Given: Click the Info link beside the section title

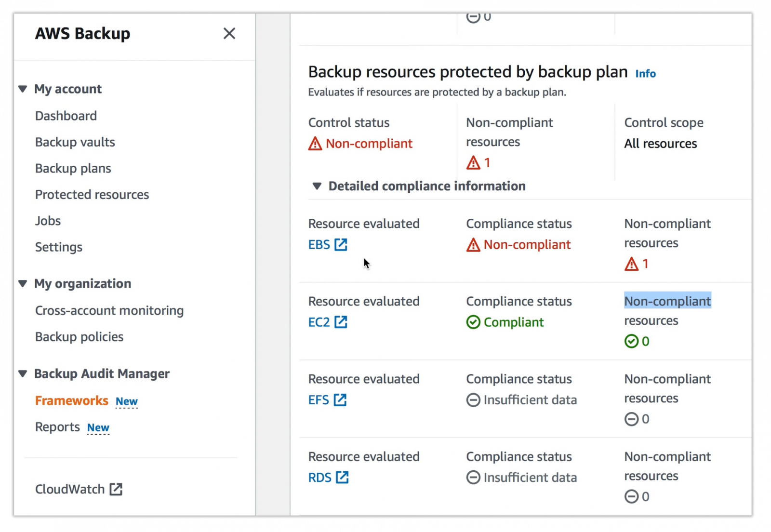Looking at the screenshot, I should click(645, 73).
